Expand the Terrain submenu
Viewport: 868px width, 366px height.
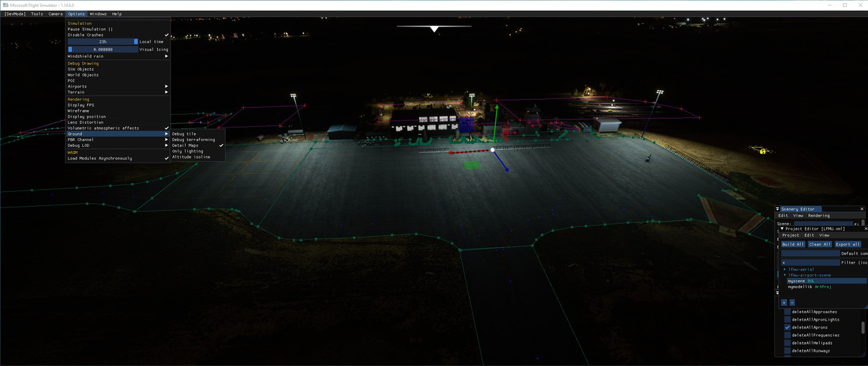tap(118, 92)
